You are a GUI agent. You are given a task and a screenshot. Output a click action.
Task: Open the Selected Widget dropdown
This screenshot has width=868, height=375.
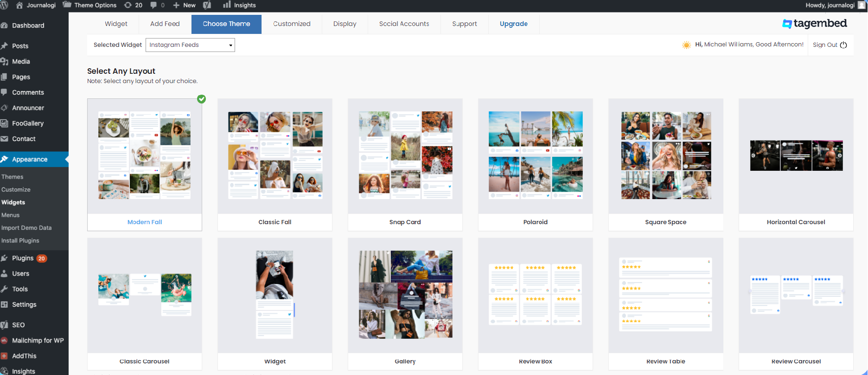190,45
